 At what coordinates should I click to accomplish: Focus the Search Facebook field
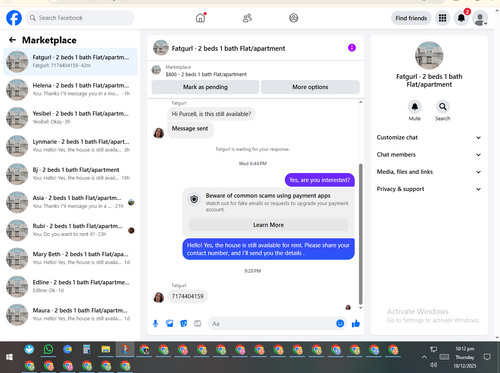pyautogui.click(x=80, y=18)
